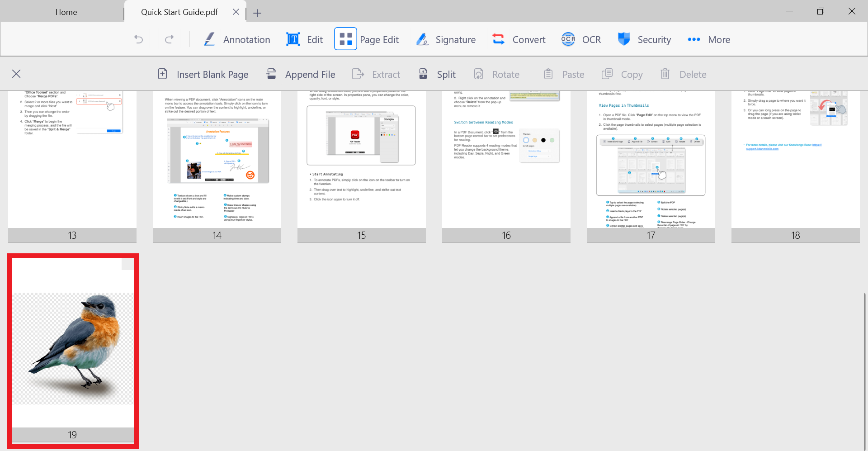Click the vertical scrollbar thumb
The image size is (868, 451).
click(865, 371)
